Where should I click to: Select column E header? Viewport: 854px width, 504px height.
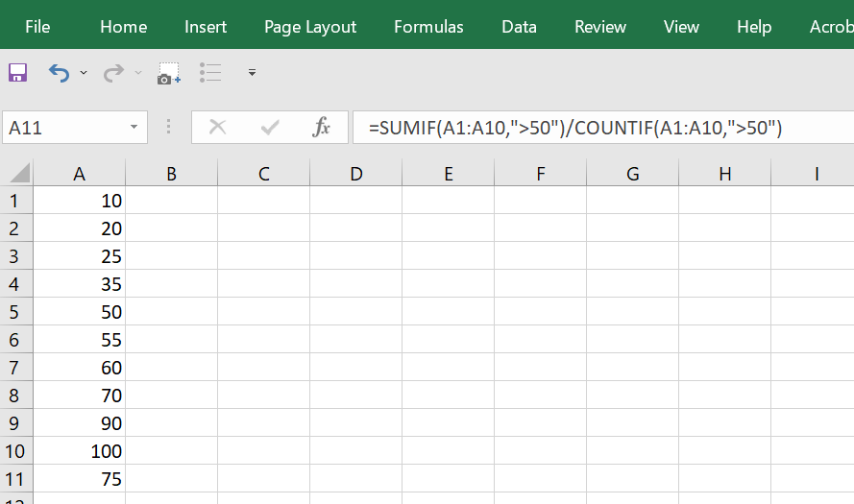449,174
